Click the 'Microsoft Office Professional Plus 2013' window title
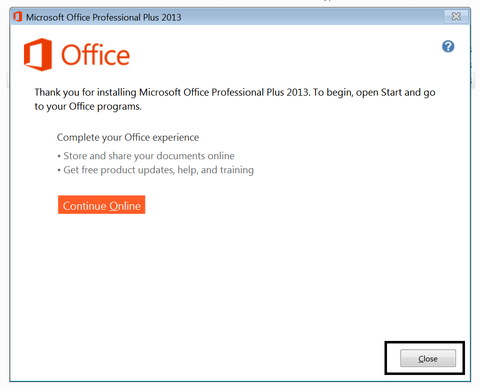The image size is (480, 389). pyautogui.click(x=104, y=17)
